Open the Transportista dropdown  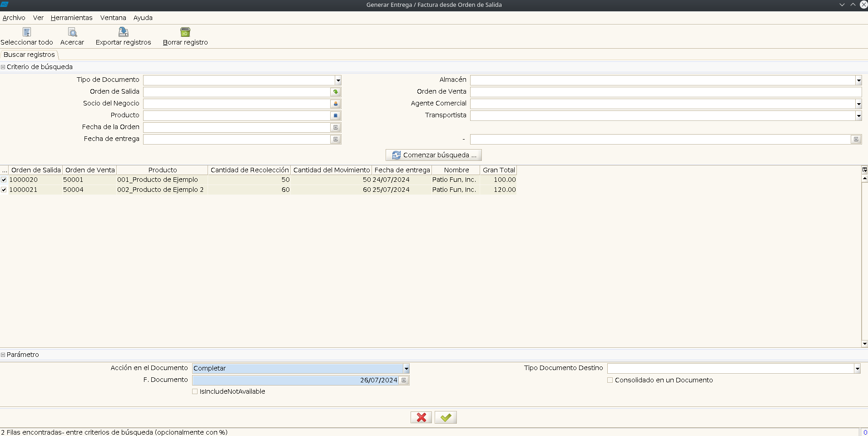click(x=858, y=115)
